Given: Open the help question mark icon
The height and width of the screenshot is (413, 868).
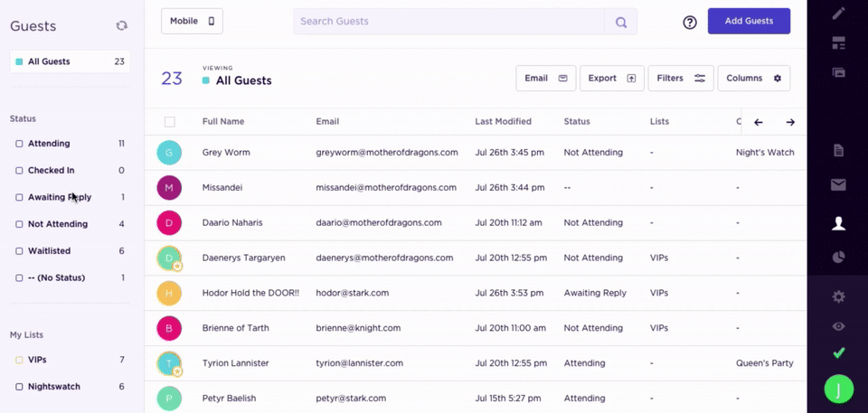Looking at the screenshot, I should 690,22.
